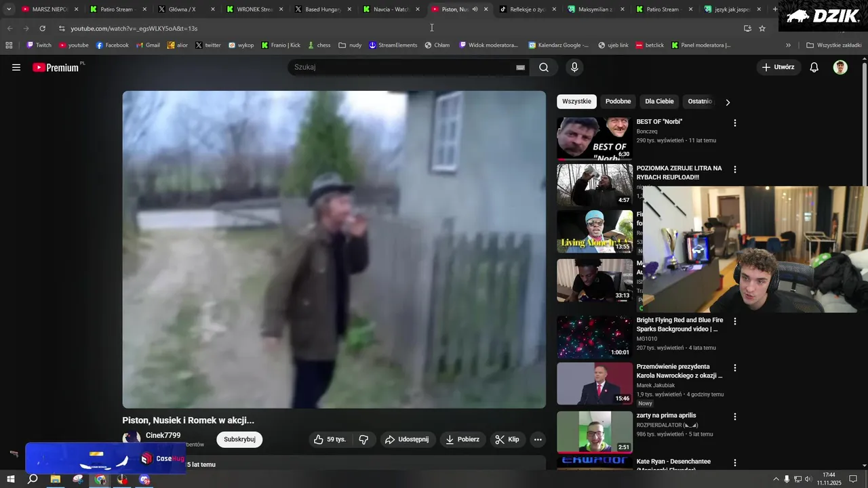This screenshot has height=488, width=868.
Task: Expand the system tray hidden icons chevron
Action: point(776,479)
